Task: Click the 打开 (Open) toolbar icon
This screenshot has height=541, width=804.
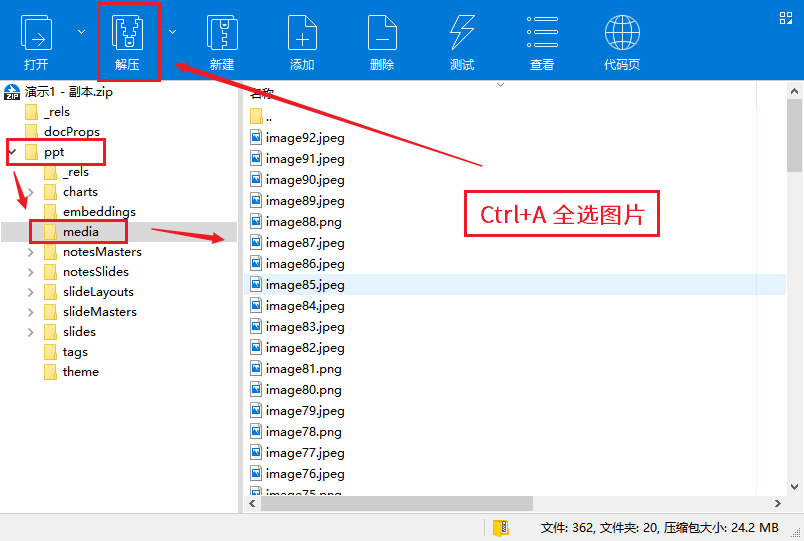Action: point(36,33)
